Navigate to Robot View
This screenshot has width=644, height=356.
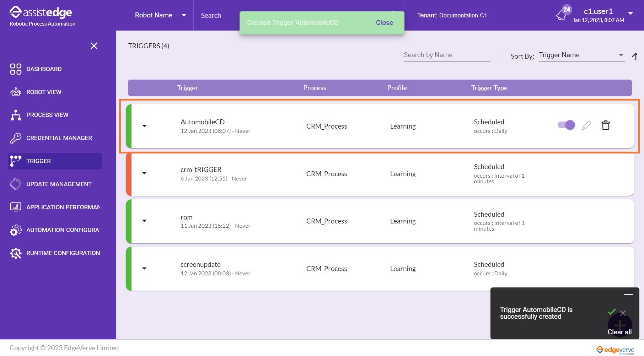pyautogui.click(x=44, y=92)
